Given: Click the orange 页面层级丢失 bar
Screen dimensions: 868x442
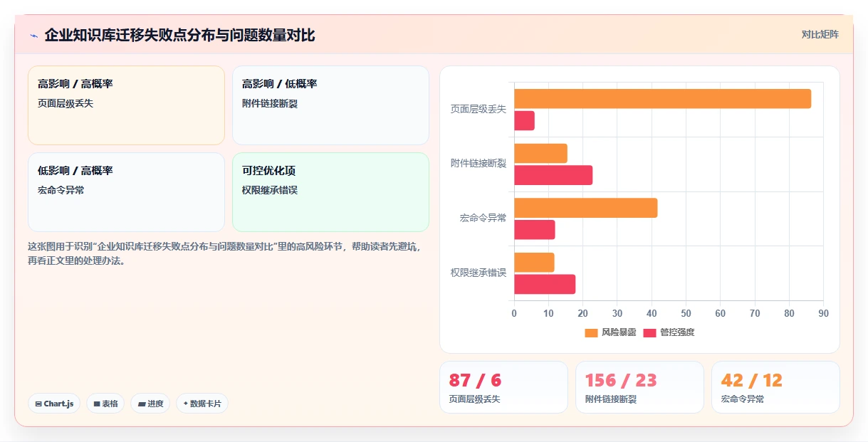Looking at the screenshot, I should click(x=662, y=99).
